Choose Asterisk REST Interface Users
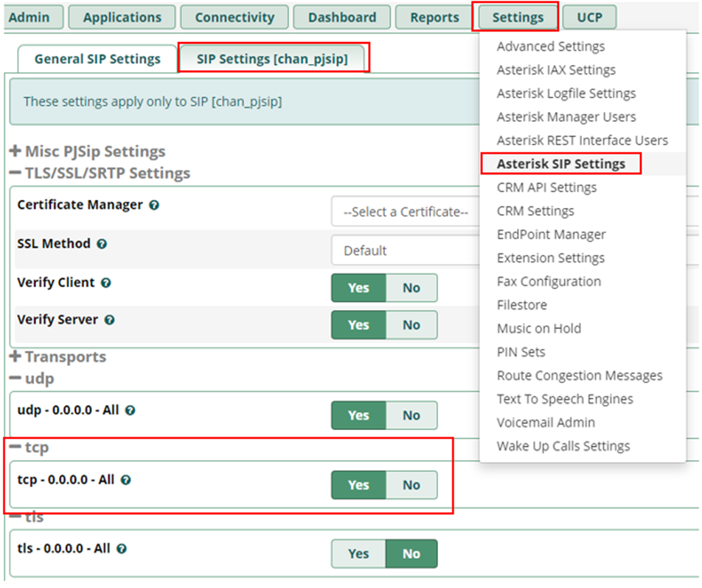This screenshot has height=588, width=702. pos(582,141)
